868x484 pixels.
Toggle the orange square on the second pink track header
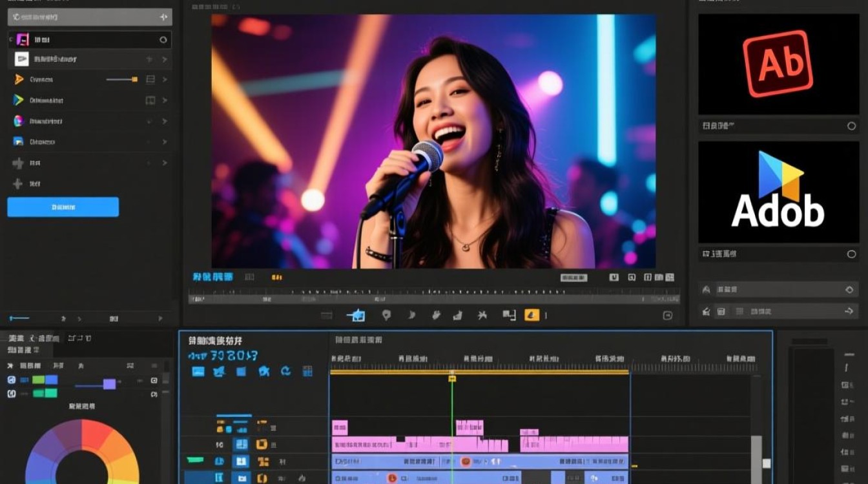pos(262,444)
